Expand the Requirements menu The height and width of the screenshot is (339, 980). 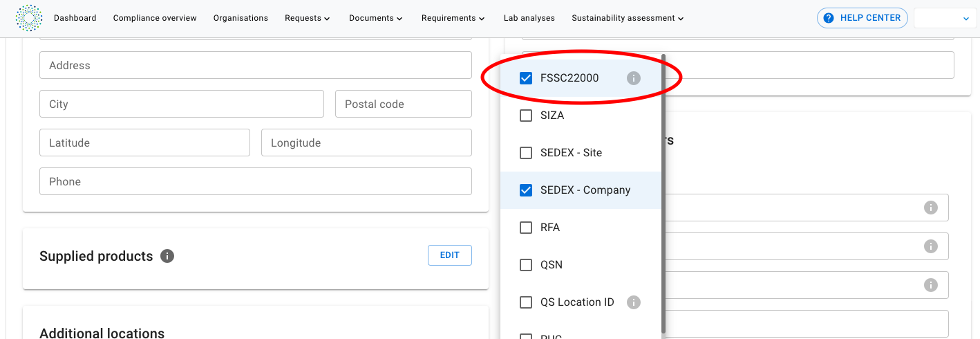tap(453, 18)
